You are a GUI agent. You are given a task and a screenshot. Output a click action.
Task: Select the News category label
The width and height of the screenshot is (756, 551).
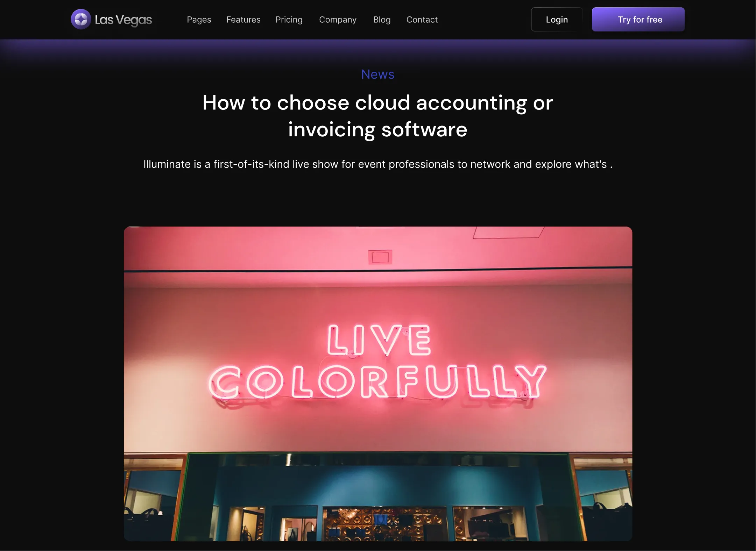click(x=378, y=74)
